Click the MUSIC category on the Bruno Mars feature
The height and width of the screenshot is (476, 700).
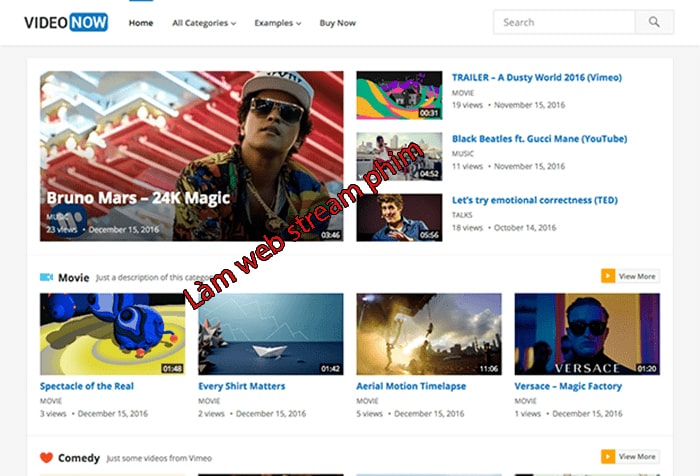(x=58, y=217)
